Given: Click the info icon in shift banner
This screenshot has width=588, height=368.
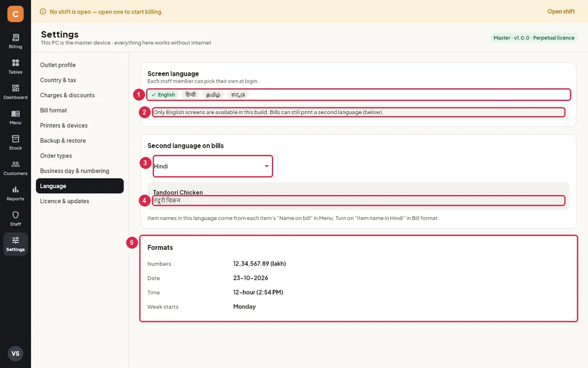Looking at the screenshot, I should pyautogui.click(x=43, y=12).
